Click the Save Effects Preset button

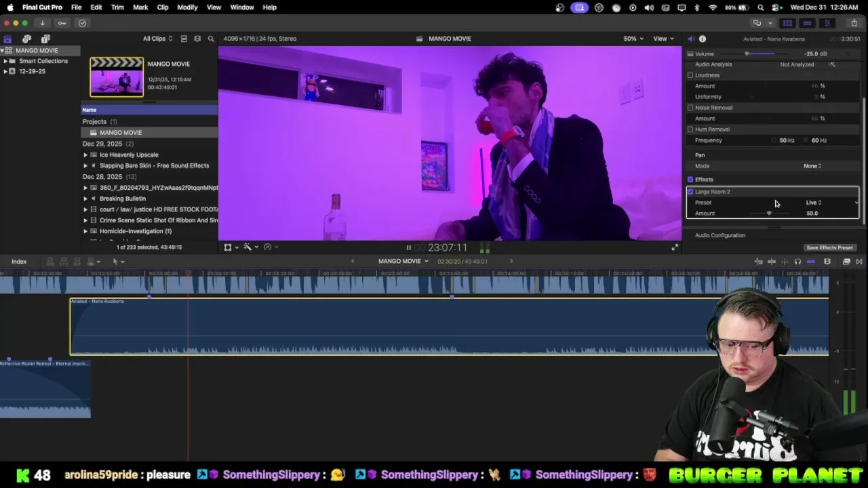[x=829, y=247]
